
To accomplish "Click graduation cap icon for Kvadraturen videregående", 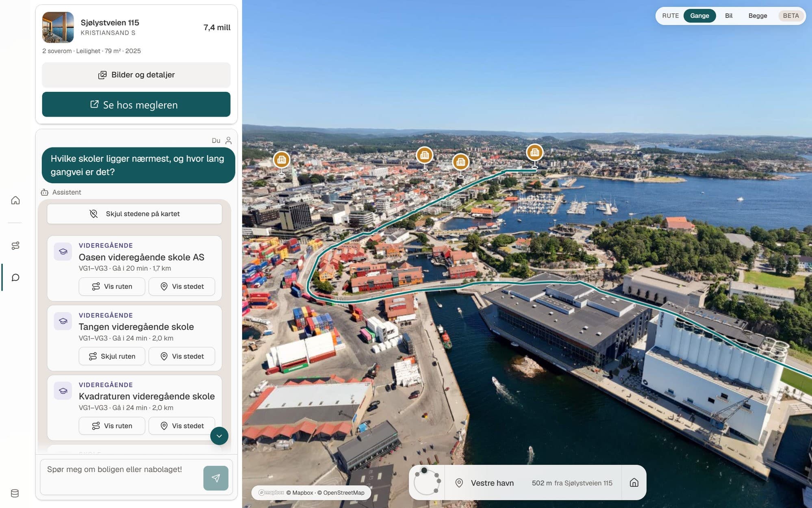I will coord(63,391).
